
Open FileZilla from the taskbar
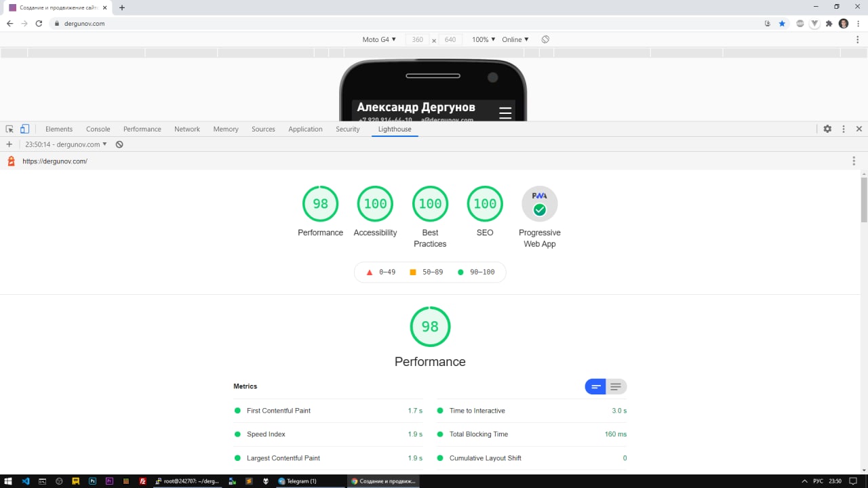(142, 481)
